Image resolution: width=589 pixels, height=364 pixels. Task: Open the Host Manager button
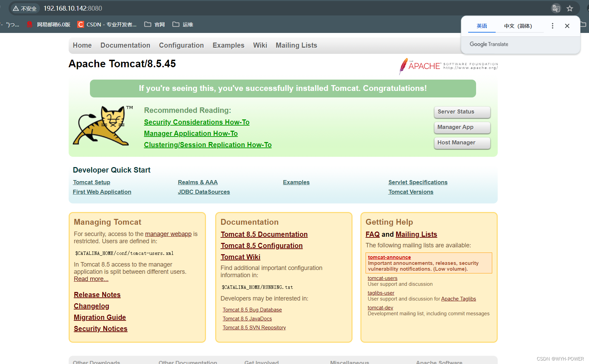pos(462,143)
